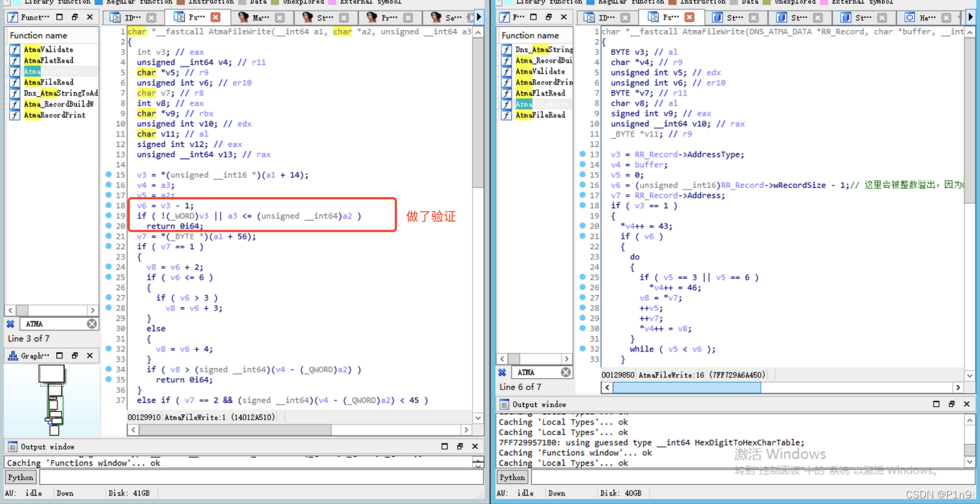Click 'Disk: 41GB' status text

point(129,493)
